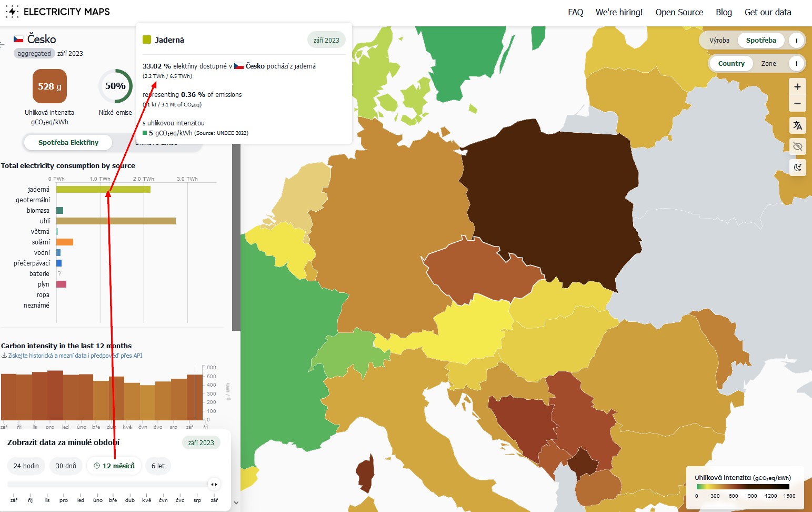Select the 30 dnů time range
This screenshot has width=812, height=512.
(66, 466)
